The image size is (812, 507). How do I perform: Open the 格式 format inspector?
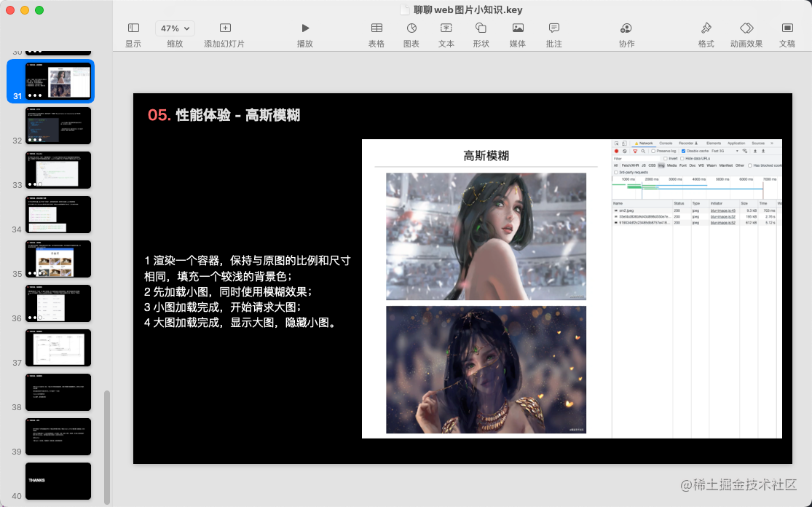(x=706, y=35)
